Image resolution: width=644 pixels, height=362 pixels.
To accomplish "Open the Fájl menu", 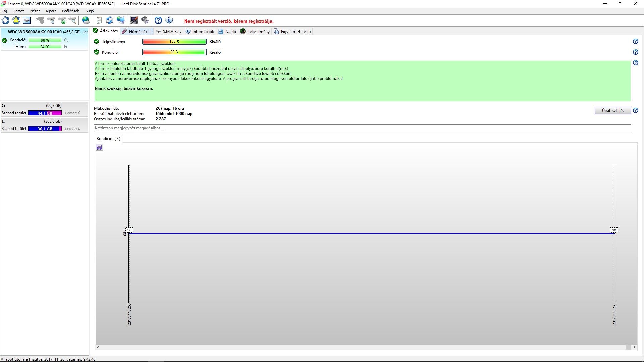I will [5, 11].
